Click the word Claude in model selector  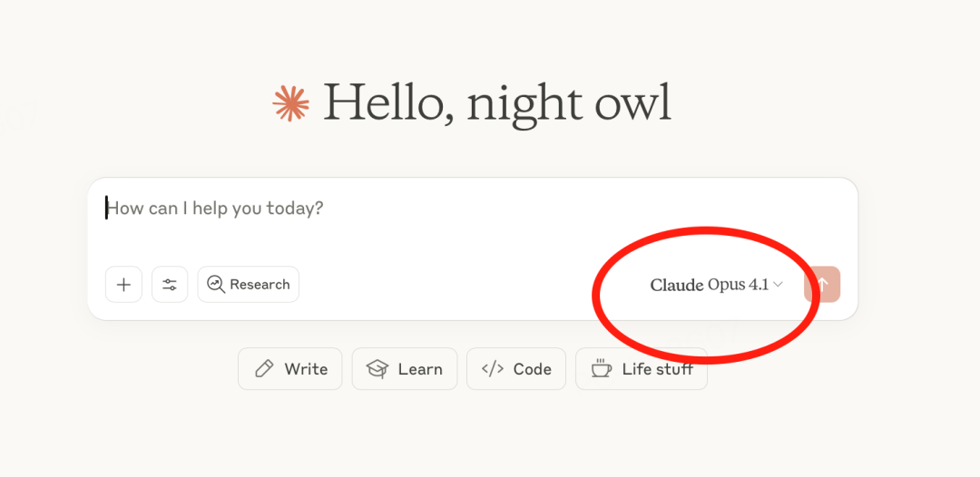point(677,285)
